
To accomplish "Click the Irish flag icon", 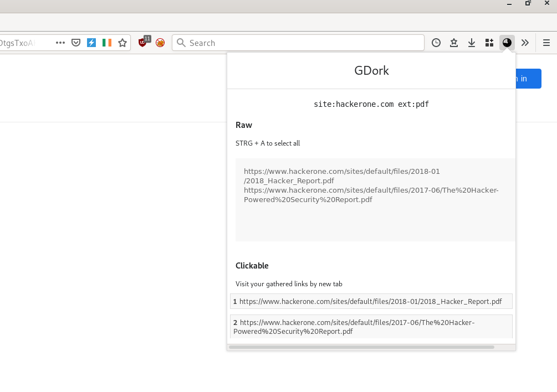I will 107,43.
